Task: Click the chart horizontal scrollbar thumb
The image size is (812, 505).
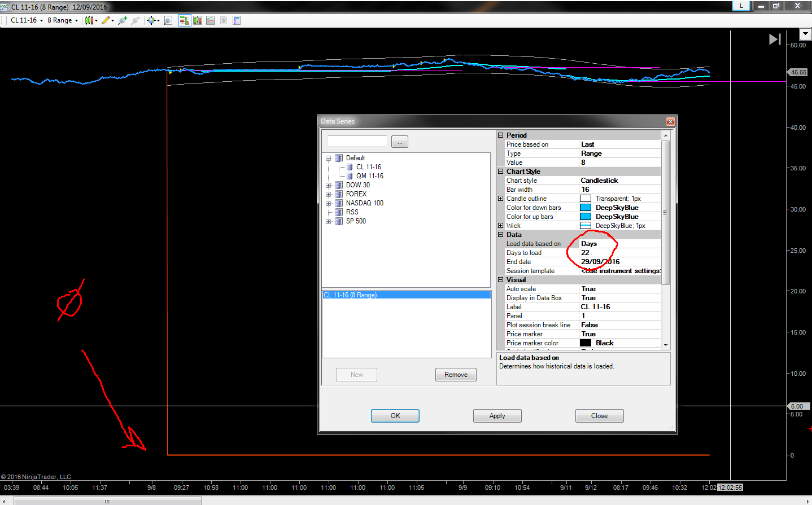Action: tap(107, 501)
